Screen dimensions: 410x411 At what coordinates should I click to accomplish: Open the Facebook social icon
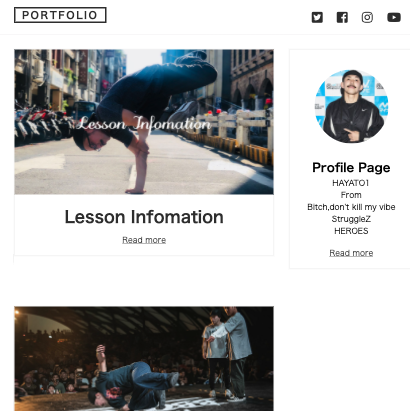(342, 17)
